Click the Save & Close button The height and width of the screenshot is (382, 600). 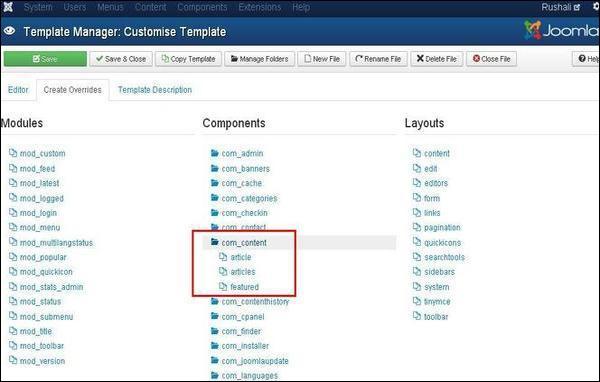121,59
